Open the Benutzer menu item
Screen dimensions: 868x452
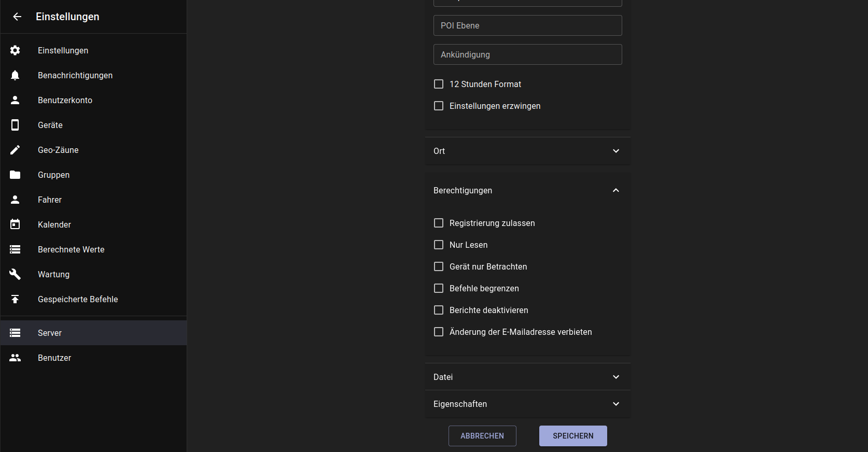54,358
